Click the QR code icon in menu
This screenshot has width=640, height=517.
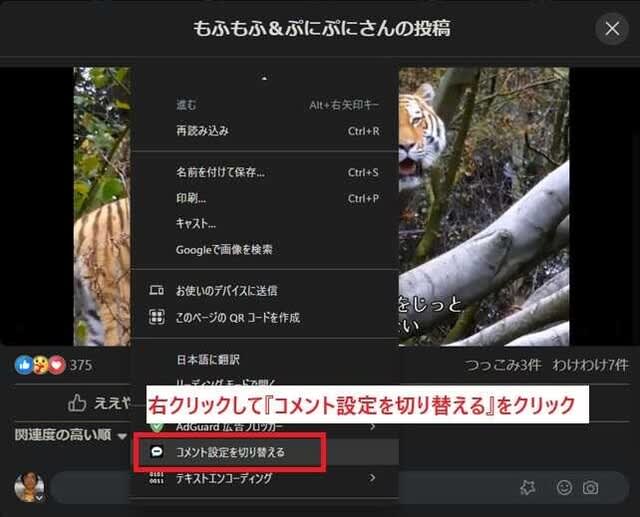tap(157, 317)
